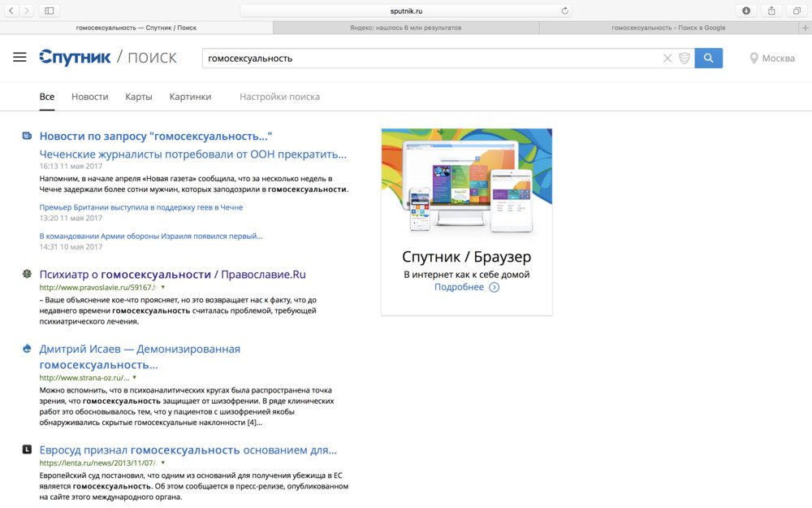Click the Спутник logo
Viewport: 812px width, 508px height.
click(75, 58)
